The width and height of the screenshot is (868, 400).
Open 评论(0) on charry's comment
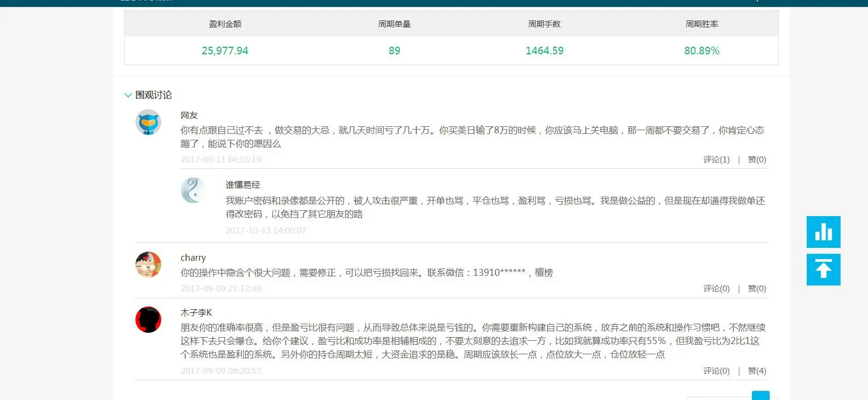tap(716, 289)
